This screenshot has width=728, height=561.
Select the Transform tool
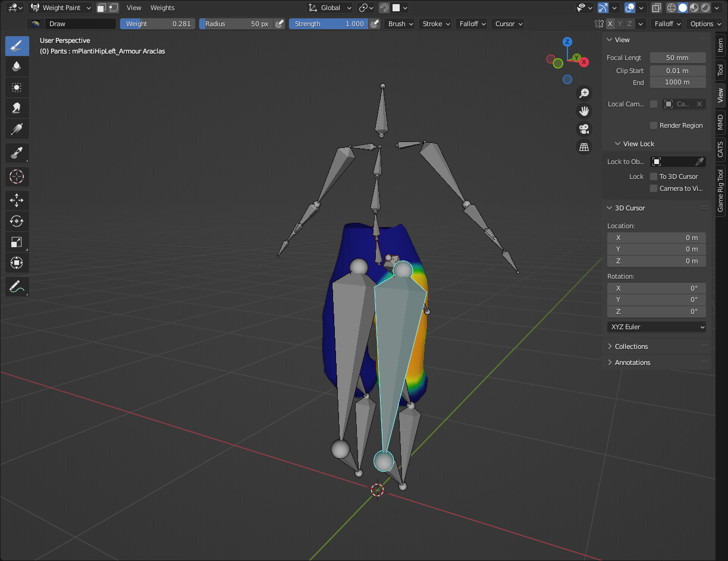click(x=17, y=263)
